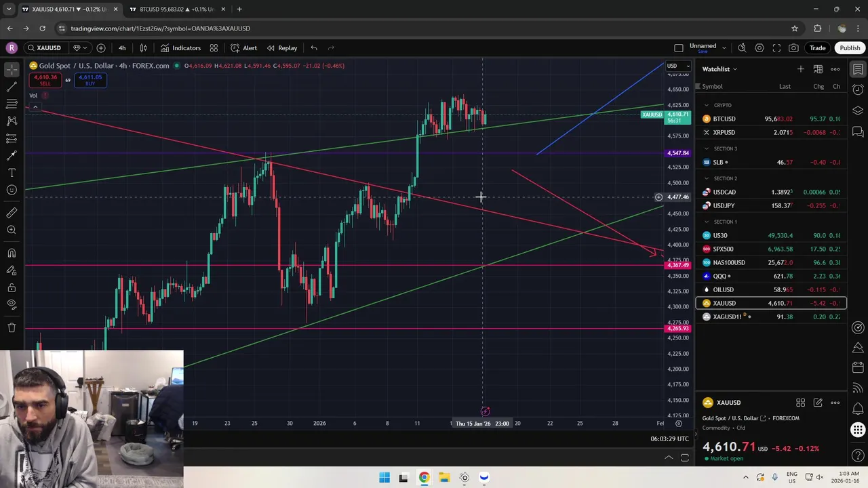Viewport: 868px width, 488px height.
Task: Collapse the SECTION 2 watchlist group
Action: coord(707,178)
